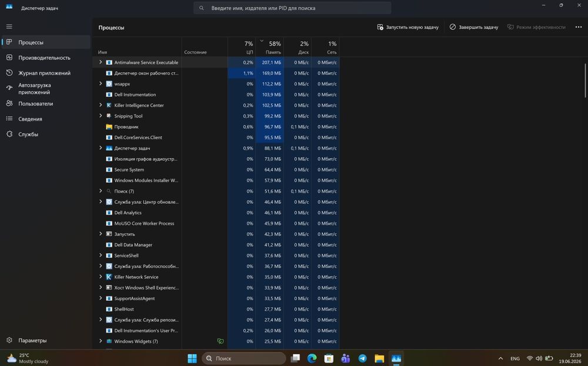Expand Killer Intelligence Center row
The width and height of the screenshot is (588, 366).
pos(101,105)
